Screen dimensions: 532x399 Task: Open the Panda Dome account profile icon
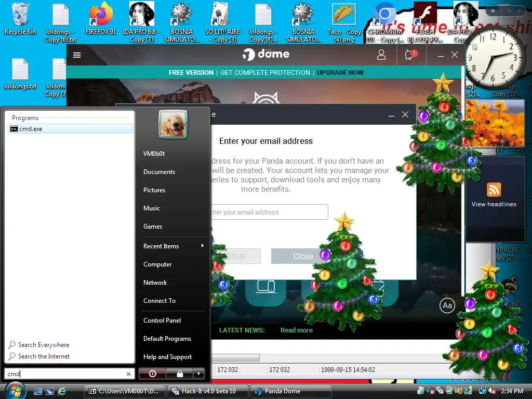pos(381,55)
